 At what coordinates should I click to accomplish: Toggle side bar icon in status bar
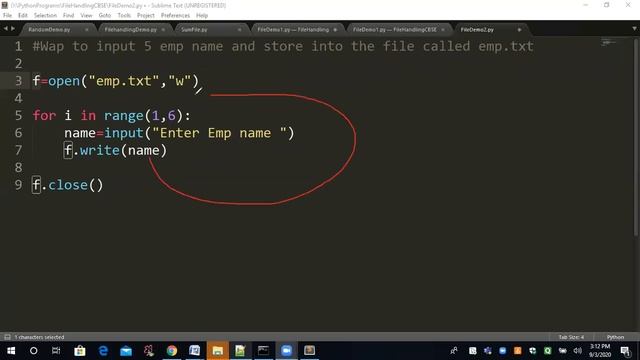(7, 337)
